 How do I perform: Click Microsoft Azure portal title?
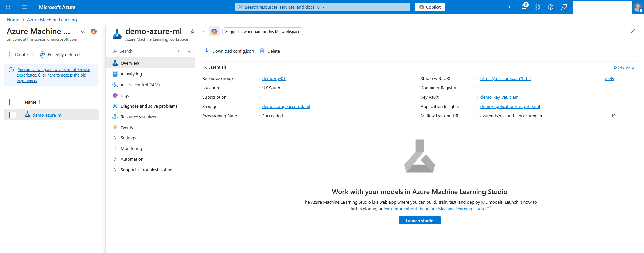point(57,7)
